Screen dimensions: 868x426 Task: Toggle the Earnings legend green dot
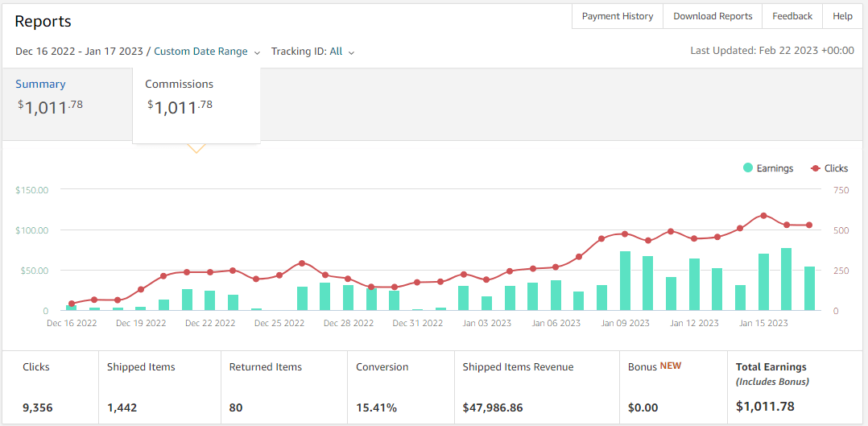pos(748,168)
